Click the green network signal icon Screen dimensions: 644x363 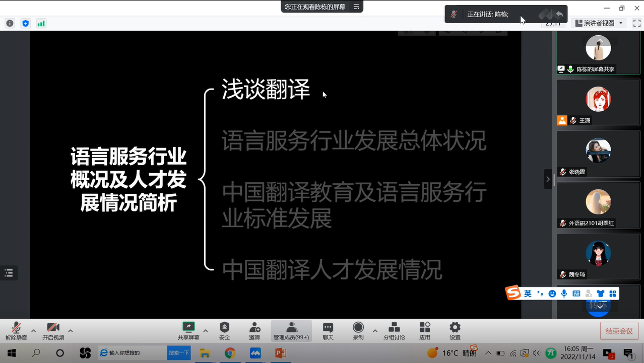coord(41,23)
